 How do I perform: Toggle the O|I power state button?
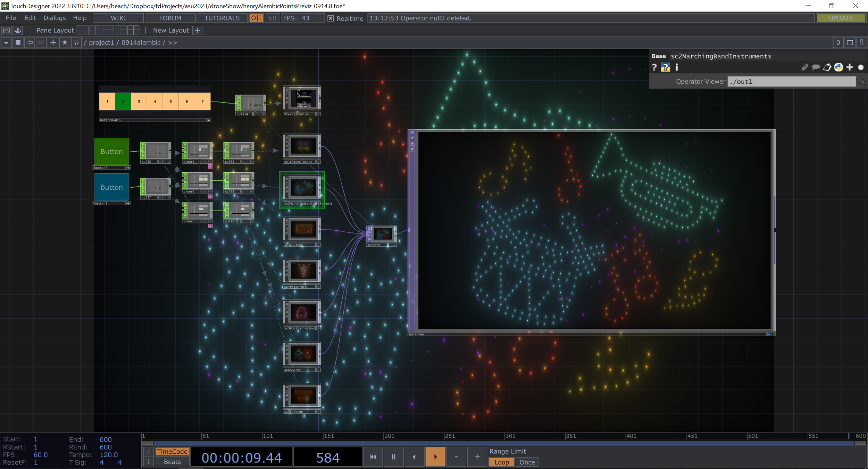coord(256,18)
